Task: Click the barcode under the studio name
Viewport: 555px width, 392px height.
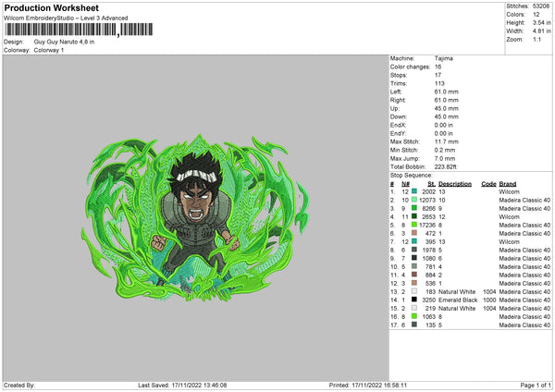Action: (79, 30)
